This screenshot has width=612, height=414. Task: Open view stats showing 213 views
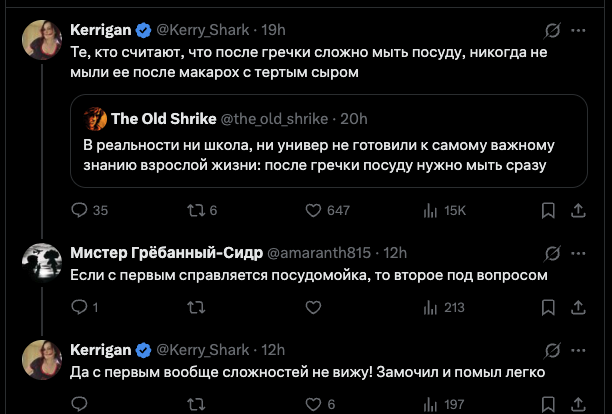click(x=432, y=308)
